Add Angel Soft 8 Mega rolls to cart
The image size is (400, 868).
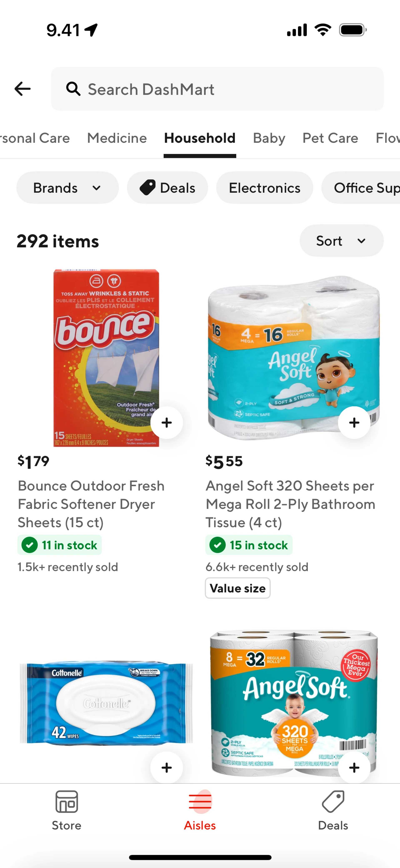(354, 767)
